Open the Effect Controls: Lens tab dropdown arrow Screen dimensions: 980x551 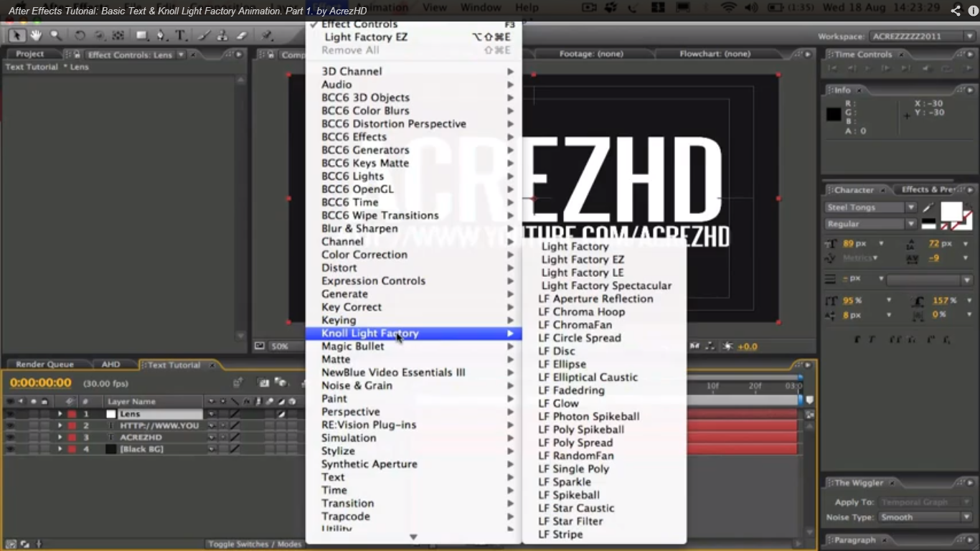click(181, 55)
